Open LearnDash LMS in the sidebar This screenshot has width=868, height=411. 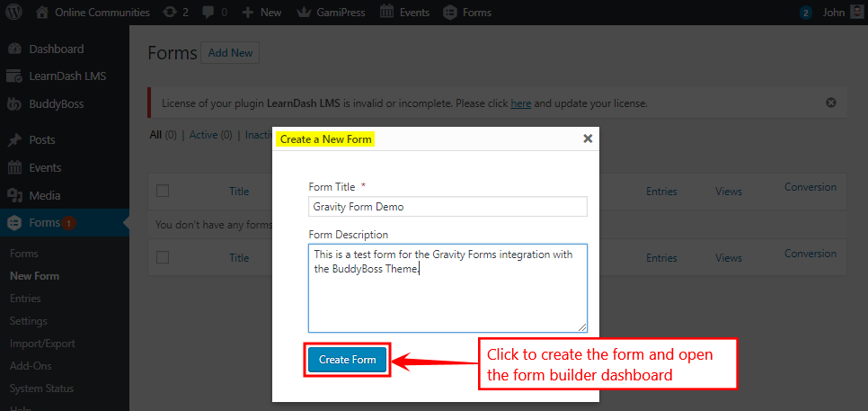(x=67, y=76)
